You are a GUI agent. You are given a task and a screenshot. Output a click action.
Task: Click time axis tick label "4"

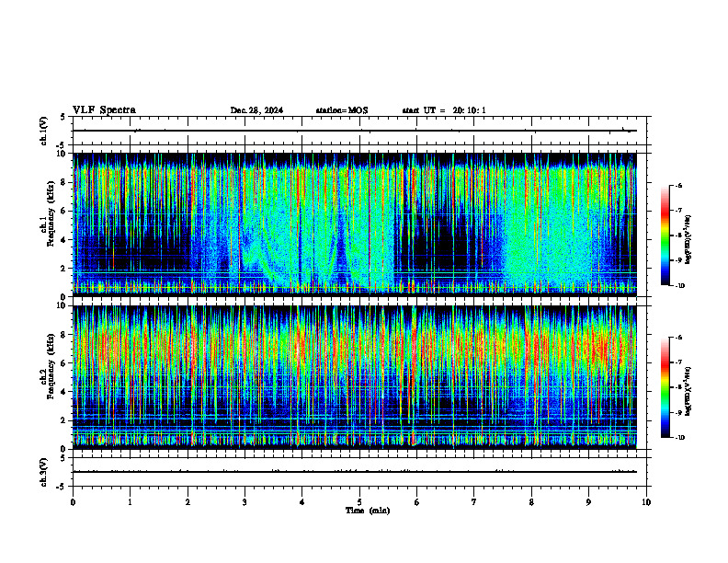(302, 502)
